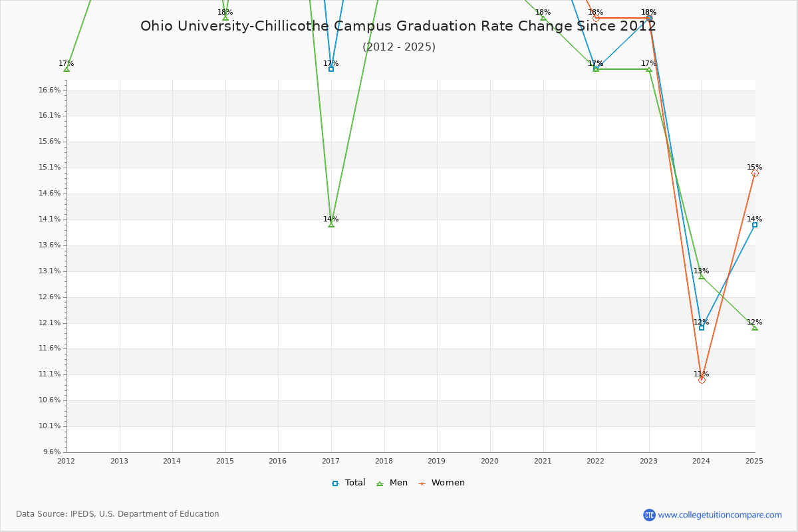Click the data source IPEDS text

tap(118, 514)
